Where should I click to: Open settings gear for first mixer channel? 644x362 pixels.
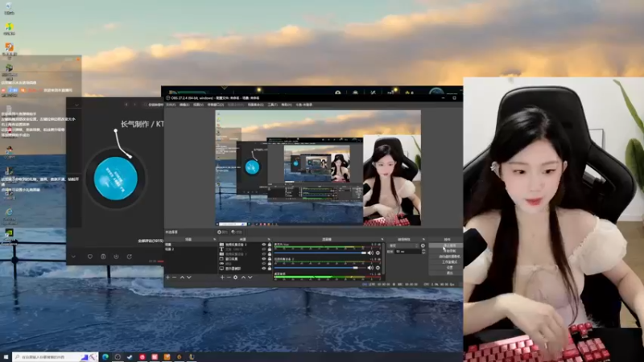[x=378, y=253]
